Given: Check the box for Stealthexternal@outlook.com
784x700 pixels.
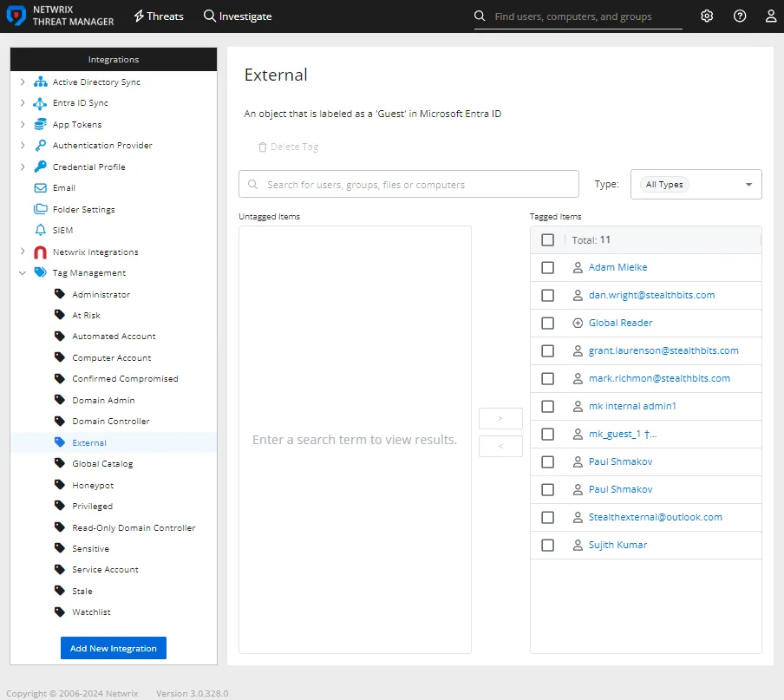Looking at the screenshot, I should click(x=547, y=518).
